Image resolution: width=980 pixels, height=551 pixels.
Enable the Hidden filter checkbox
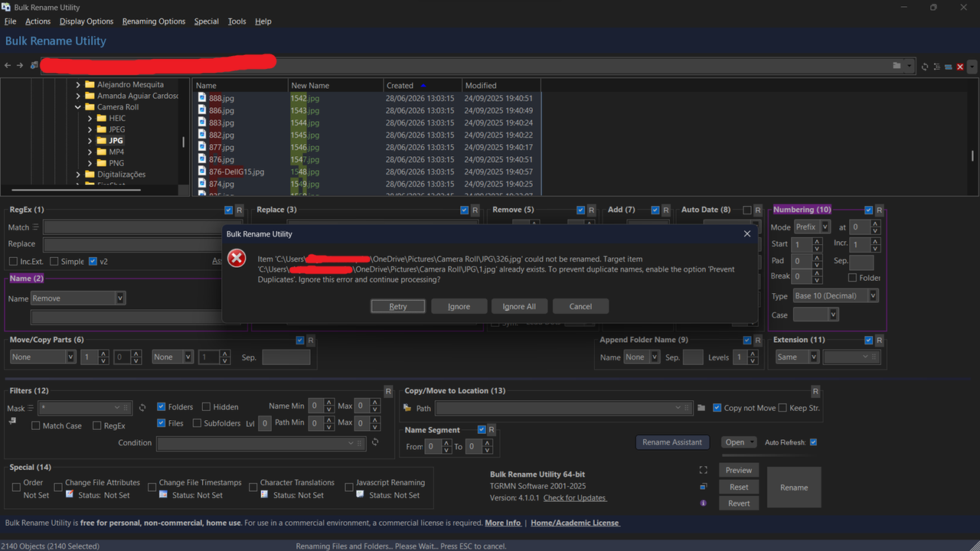[207, 406]
